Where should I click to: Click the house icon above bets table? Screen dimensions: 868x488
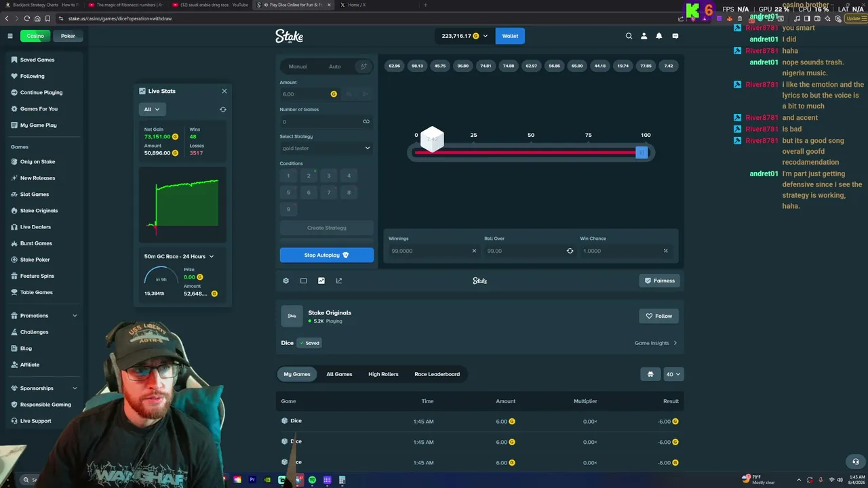point(650,374)
